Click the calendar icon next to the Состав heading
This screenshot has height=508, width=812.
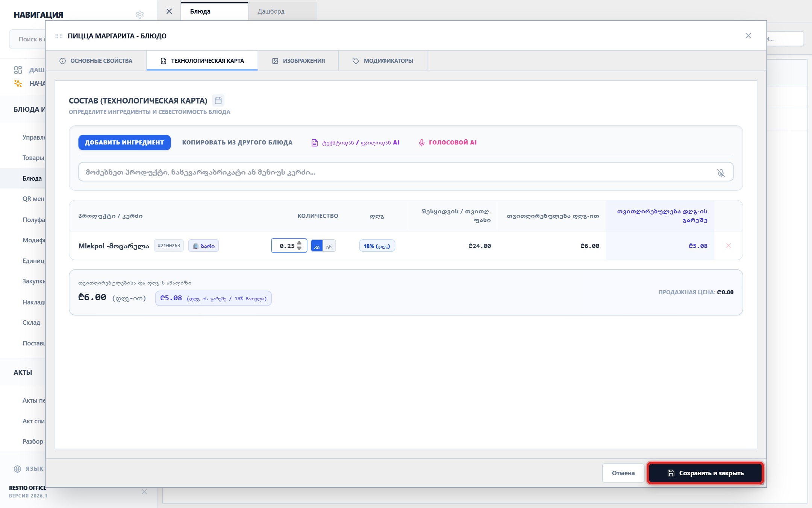pos(218,100)
